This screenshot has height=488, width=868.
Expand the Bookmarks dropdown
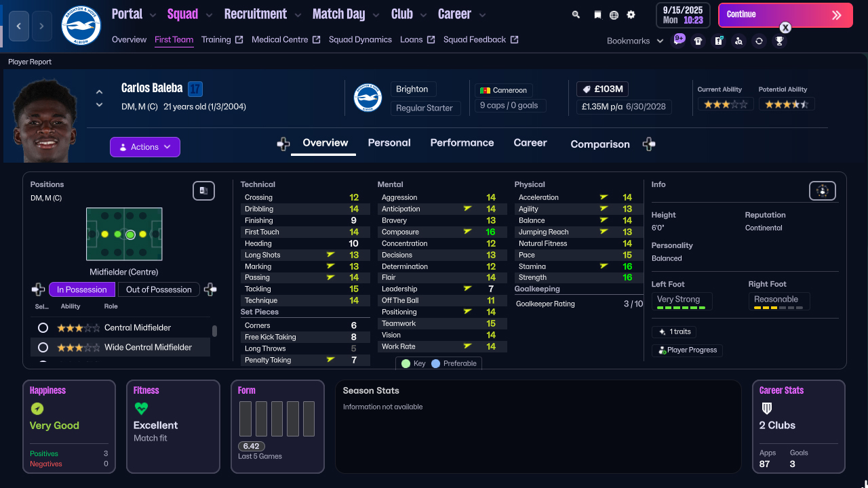[633, 41]
